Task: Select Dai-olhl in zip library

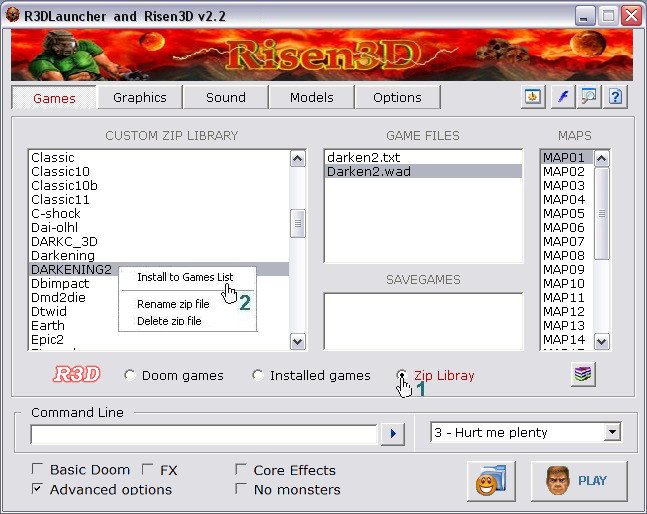Action: pyautogui.click(x=159, y=228)
